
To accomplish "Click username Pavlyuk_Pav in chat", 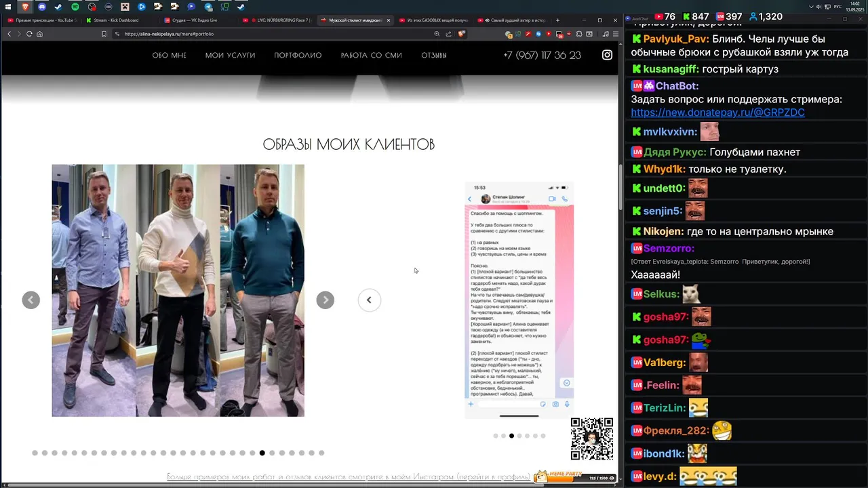I will [675, 39].
